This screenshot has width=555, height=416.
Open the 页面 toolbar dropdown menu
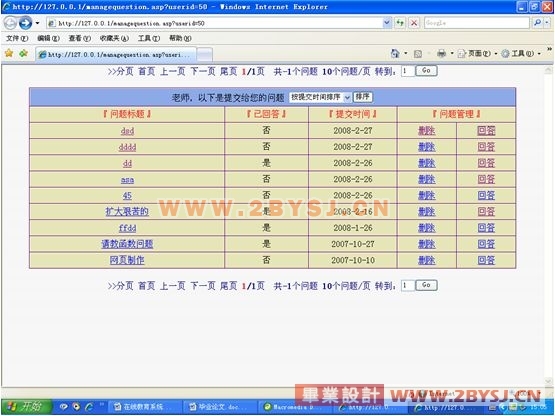pos(477,53)
